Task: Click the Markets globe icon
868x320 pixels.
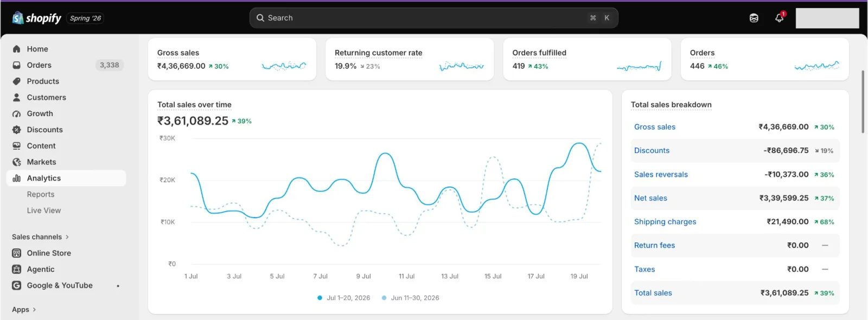Action: (x=17, y=162)
